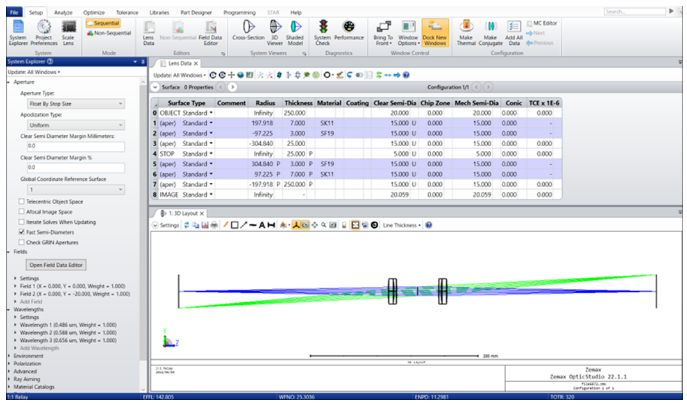
Task: Open the Global Coordinate Reference Surface dropdown
Action: pos(76,190)
